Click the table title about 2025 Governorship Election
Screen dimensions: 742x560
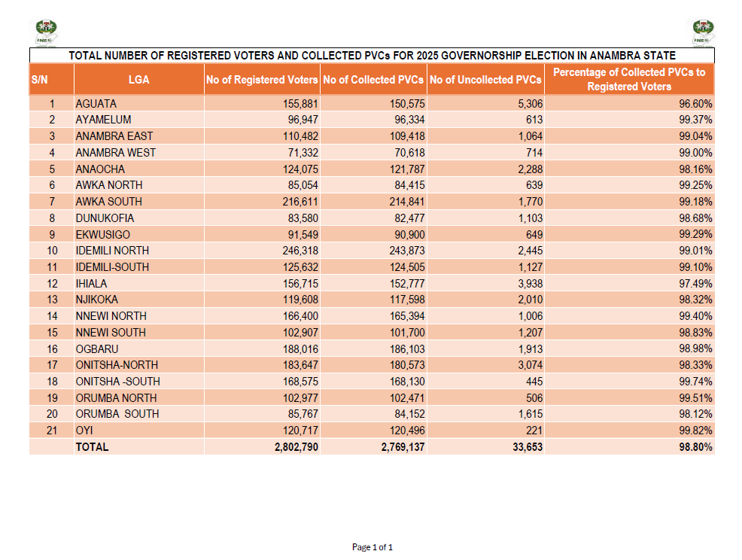pyautogui.click(x=371, y=54)
